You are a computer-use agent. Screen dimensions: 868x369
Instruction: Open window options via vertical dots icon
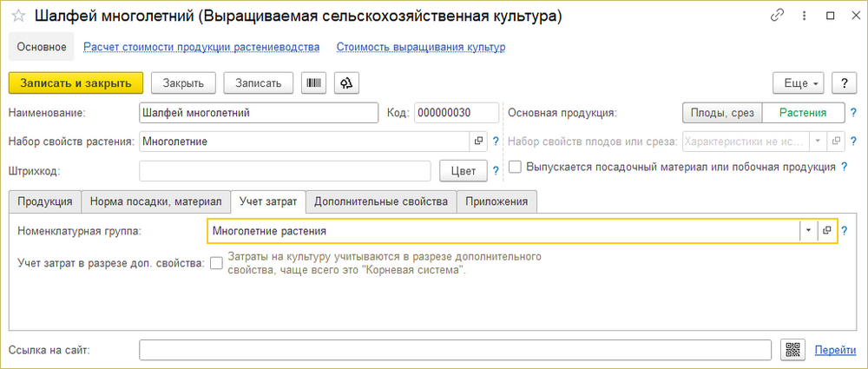pos(805,16)
